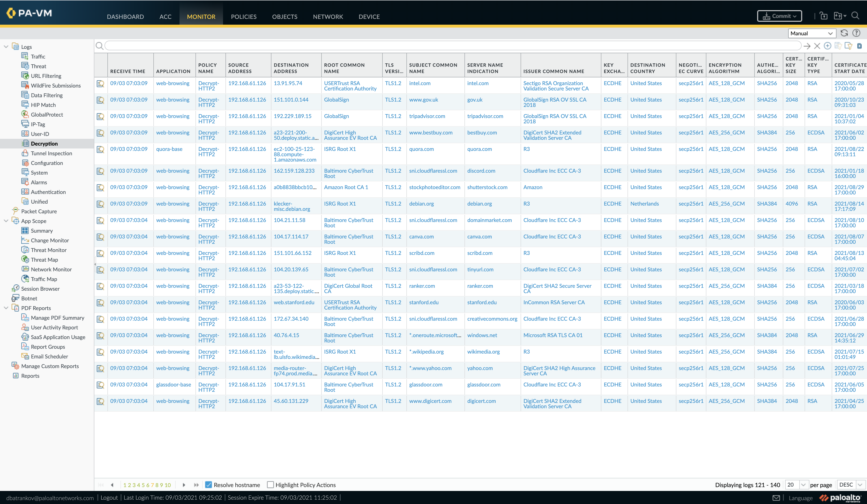Collapse the PDF Reports tree node

(x=6, y=308)
